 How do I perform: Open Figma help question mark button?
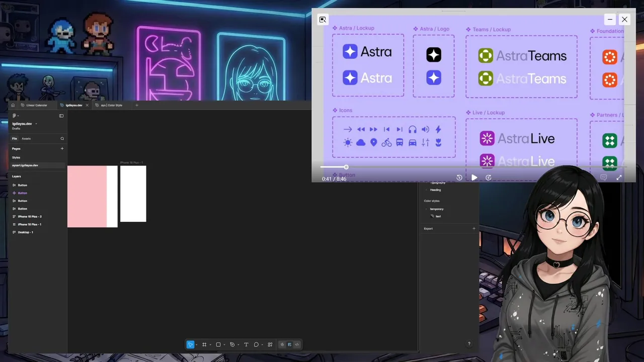(469, 344)
